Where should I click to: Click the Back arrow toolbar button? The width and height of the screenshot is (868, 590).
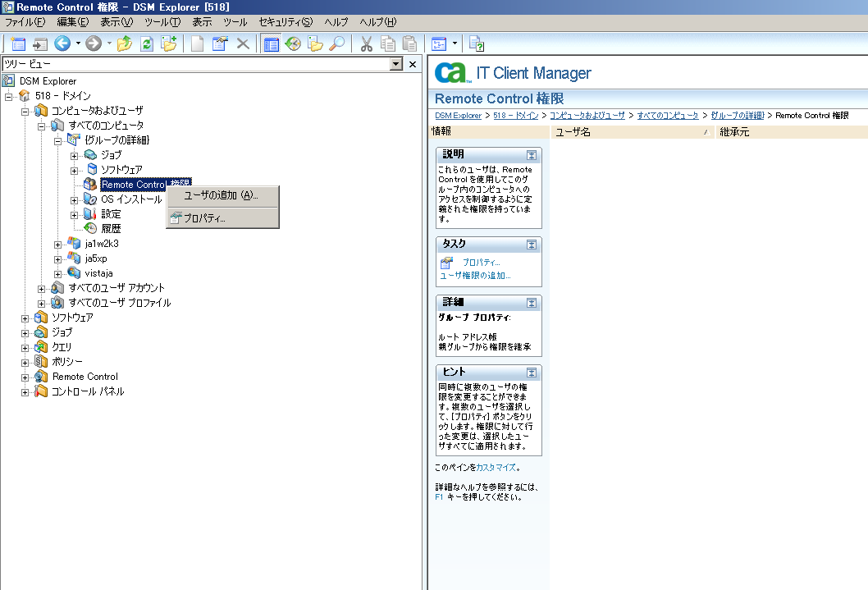point(62,43)
